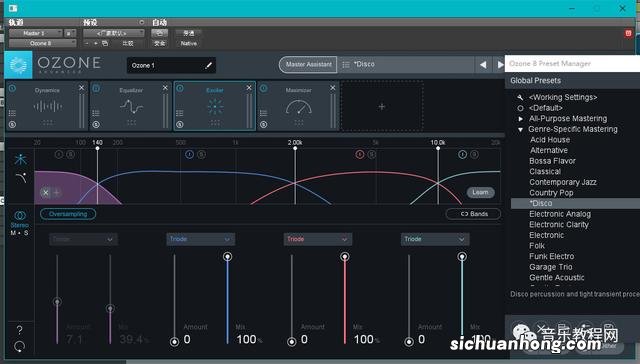Image resolution: width=640 pixels, height=364 pixels.
Task: Open help question mark icon
Action: [19, 330]
